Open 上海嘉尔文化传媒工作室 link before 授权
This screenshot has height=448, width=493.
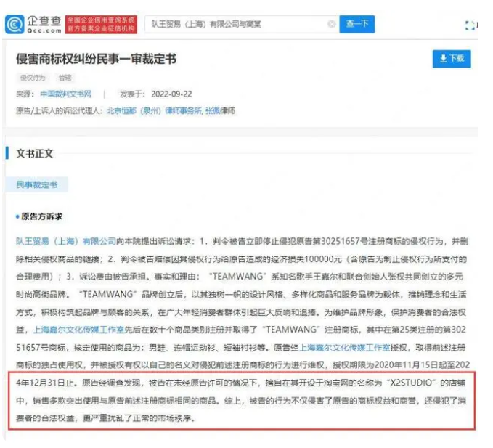coord(345,347)
